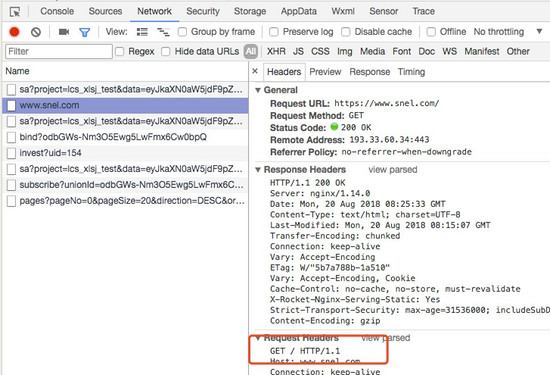Toggle the capture screenshots camera icon
Screen dimensions: 550x375
64,32
